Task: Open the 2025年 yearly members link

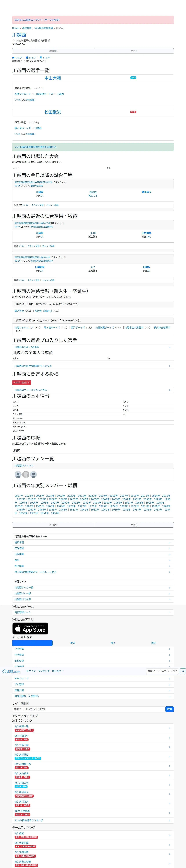Action: pos(40,496)
